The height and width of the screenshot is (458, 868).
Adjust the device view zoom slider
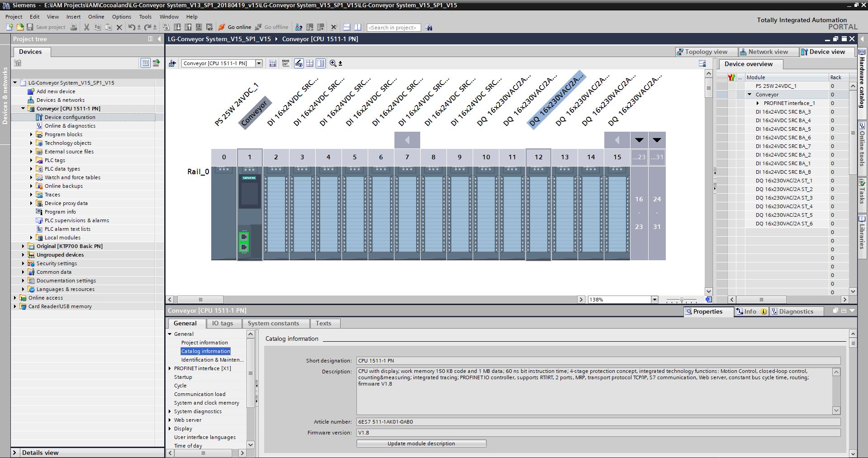[x=682, y=300]
